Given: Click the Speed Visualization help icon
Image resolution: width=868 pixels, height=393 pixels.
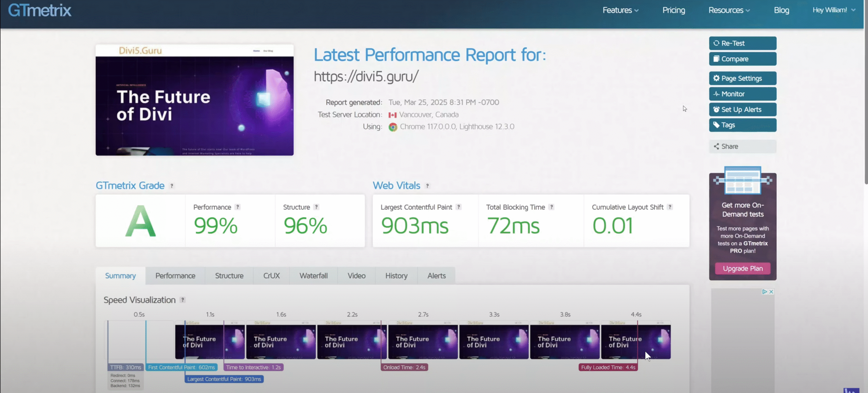Looking at the screenshot, I should (x=182, y=299).
